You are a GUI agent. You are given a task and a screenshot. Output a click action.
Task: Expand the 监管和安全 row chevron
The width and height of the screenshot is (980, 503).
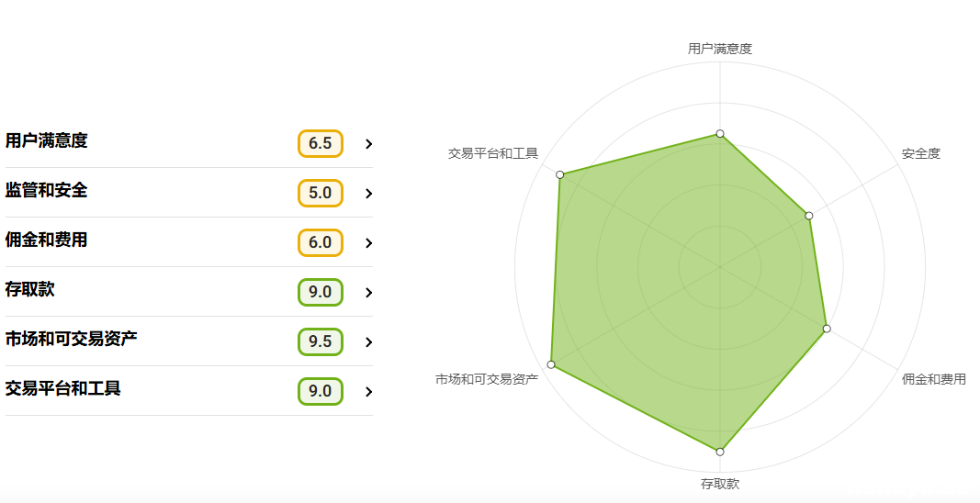click(368, 193)
